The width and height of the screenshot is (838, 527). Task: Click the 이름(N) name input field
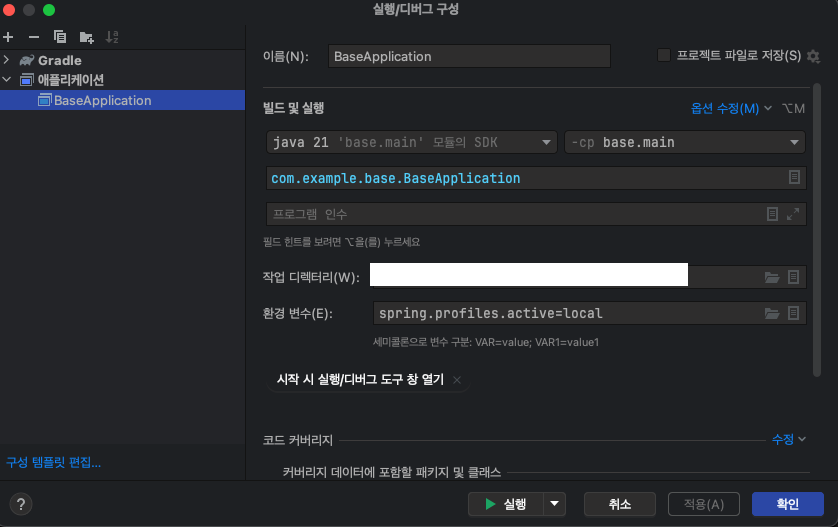[x=469, y=56]
